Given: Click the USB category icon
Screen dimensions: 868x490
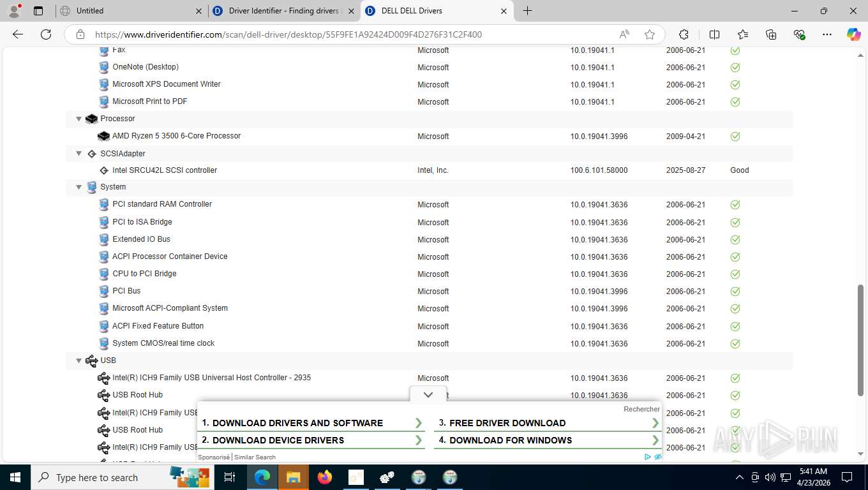Looking at the screenshot, I should (x=92, y=360).
